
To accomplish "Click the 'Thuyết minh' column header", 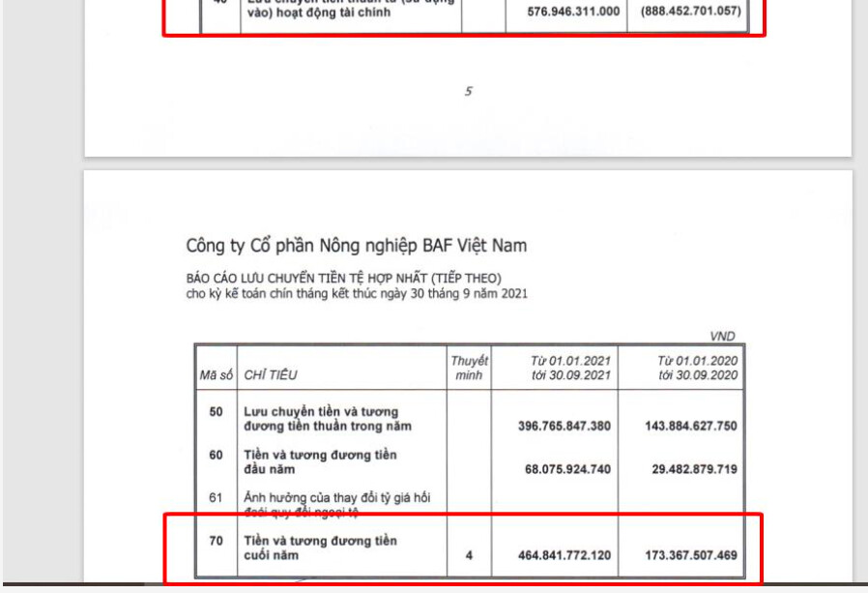I will pyautogui.click(x=469, y=368).
